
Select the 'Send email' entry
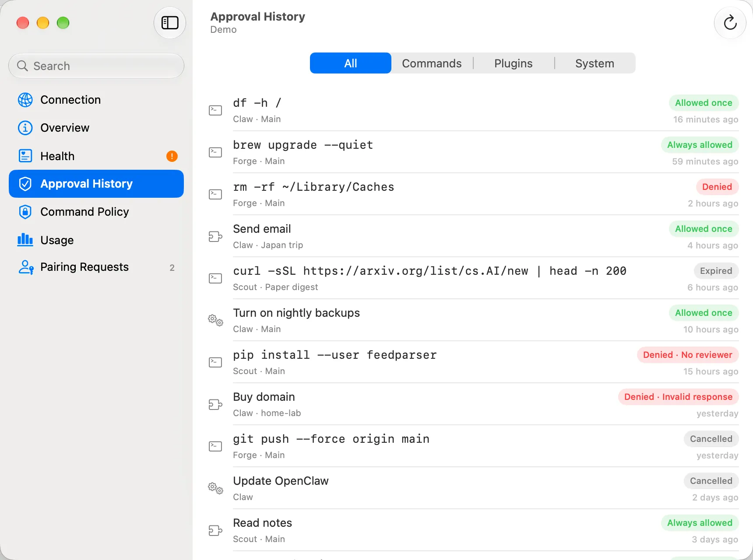(473, 236)
